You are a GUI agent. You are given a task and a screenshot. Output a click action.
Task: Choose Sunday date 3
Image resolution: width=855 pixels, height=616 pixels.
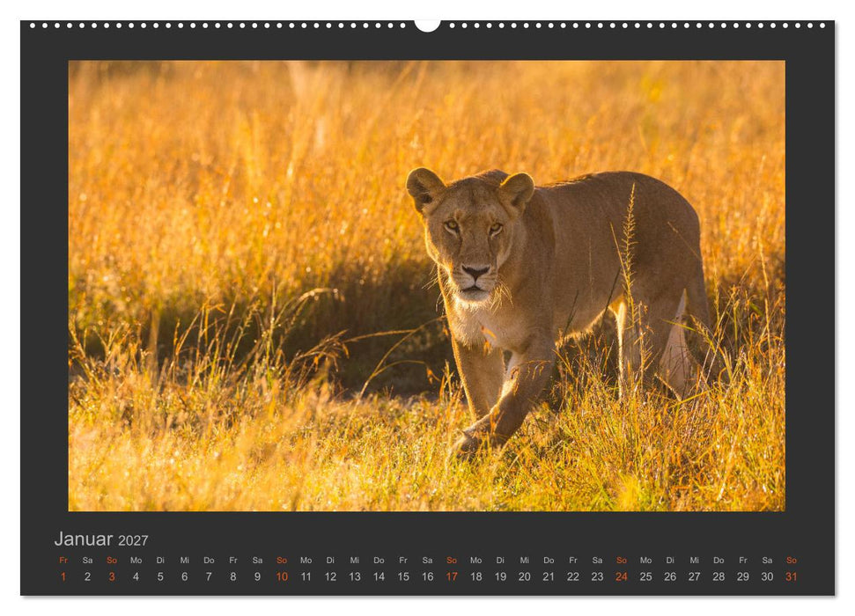(112, 576)
